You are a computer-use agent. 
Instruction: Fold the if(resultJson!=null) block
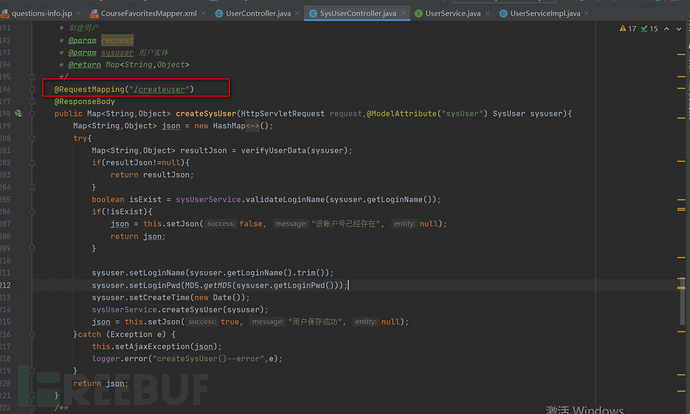click(x=32, y=163)
